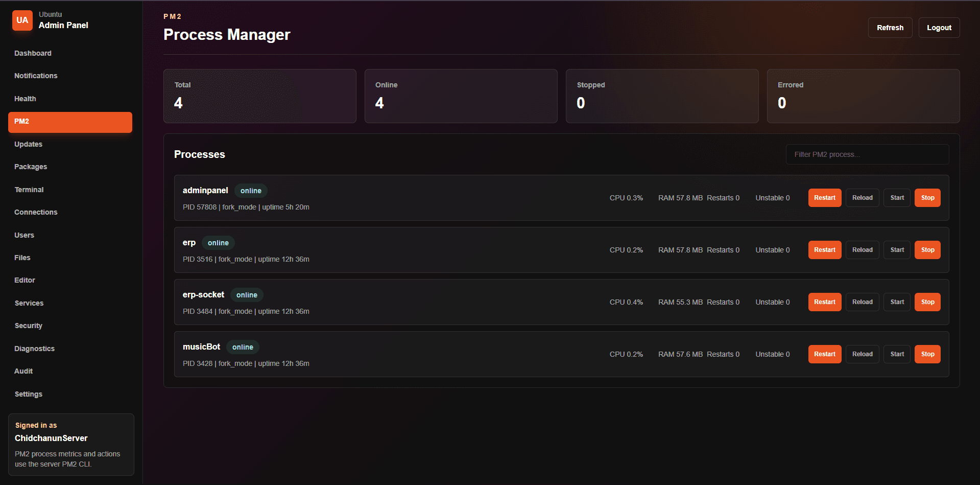Open Files in sidebar
The width and height of the screenshot is (980, 485).
click(22, 258)
